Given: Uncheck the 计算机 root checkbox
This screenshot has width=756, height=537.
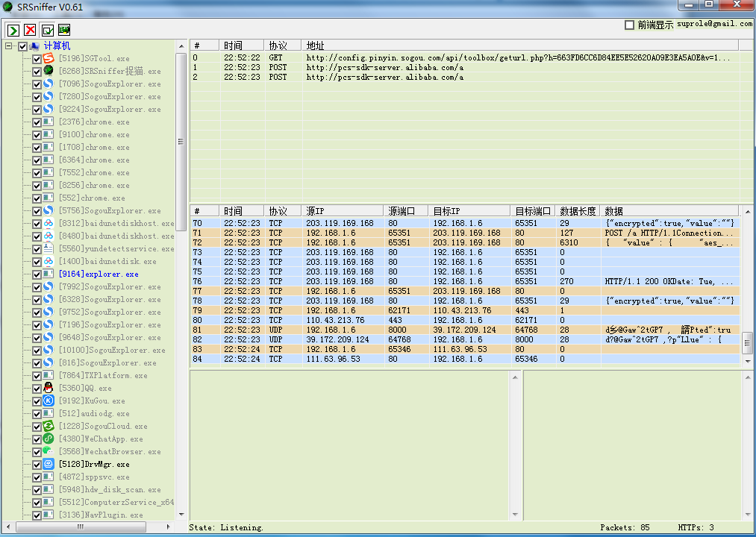Looking at the screenshot, I should coord(22,46).
